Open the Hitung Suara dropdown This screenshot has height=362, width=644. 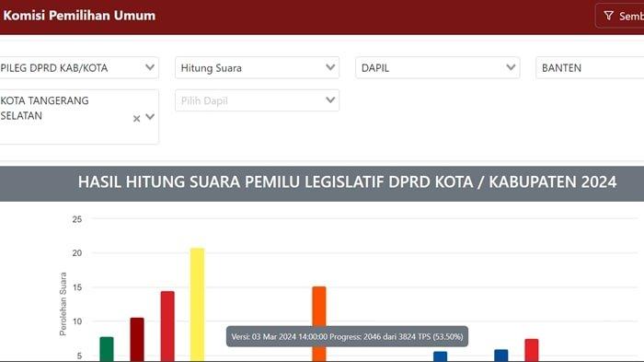[x=257, y=68]
